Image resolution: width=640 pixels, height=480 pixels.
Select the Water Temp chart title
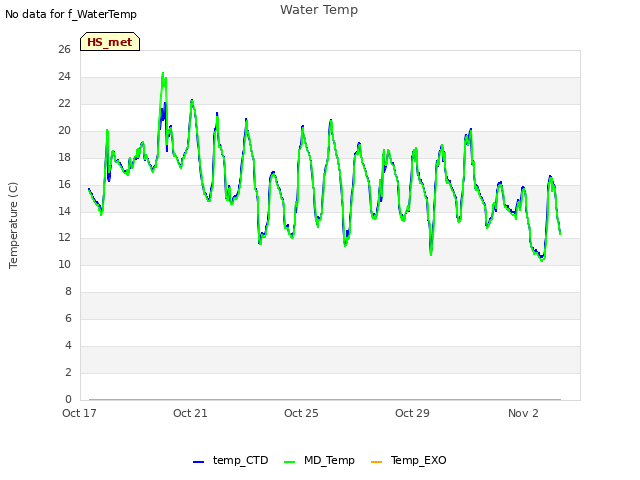click(319, 10)
